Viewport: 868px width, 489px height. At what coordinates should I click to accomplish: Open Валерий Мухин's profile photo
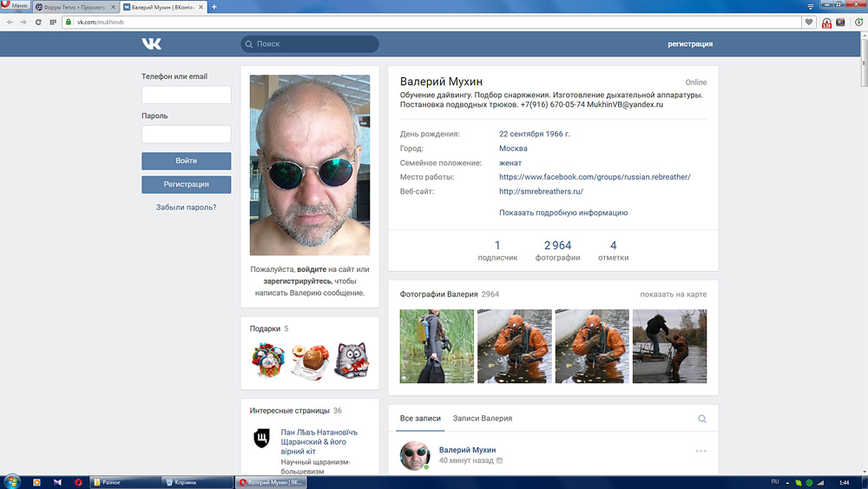[310, 165]
